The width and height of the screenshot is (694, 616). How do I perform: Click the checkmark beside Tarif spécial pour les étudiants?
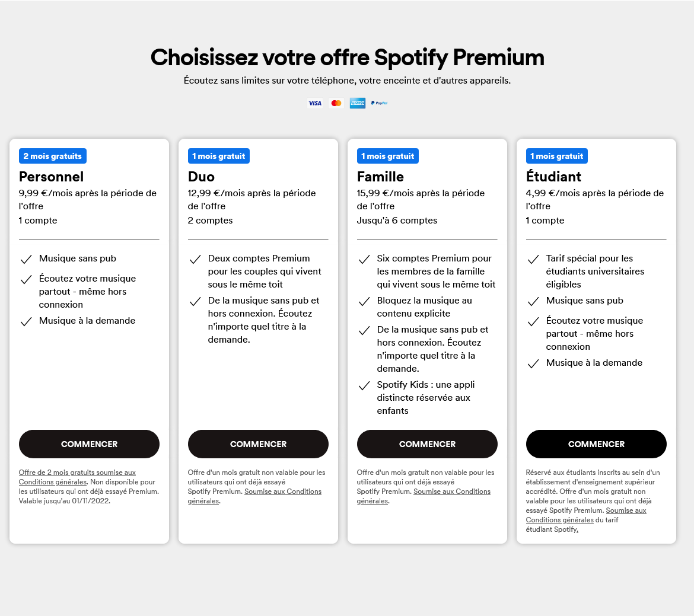(533, 259)
